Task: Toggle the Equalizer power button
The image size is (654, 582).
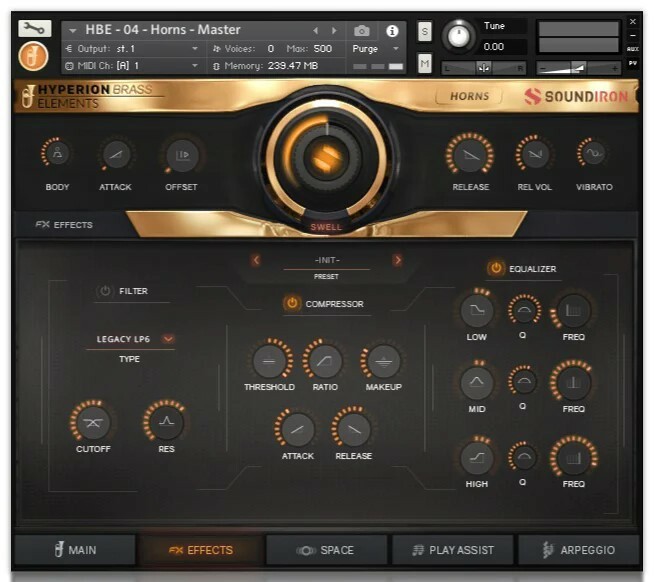Action: click(x=496, y=268)
